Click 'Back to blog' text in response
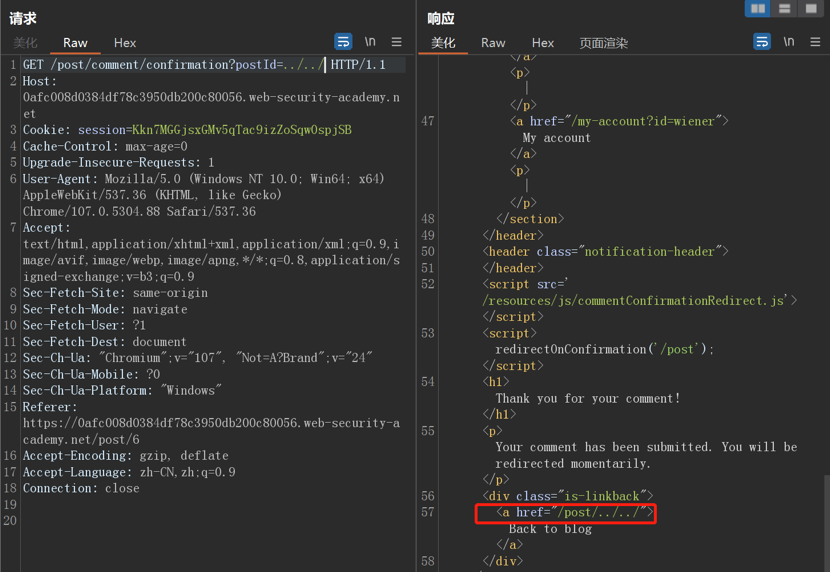 pos(550,529)
